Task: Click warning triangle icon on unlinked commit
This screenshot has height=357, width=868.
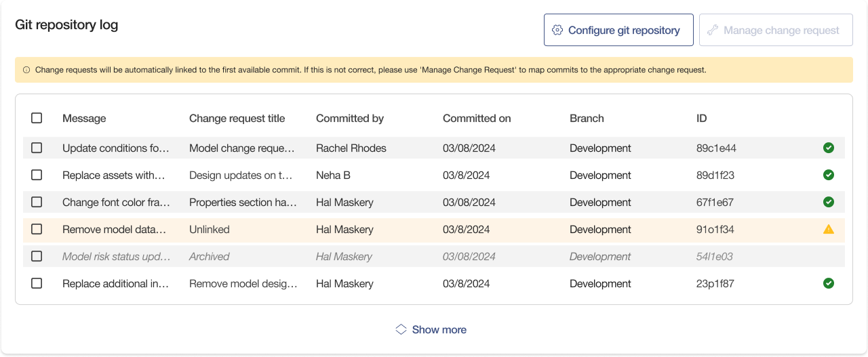Action: pyautogui.click(x=828, y=229)
